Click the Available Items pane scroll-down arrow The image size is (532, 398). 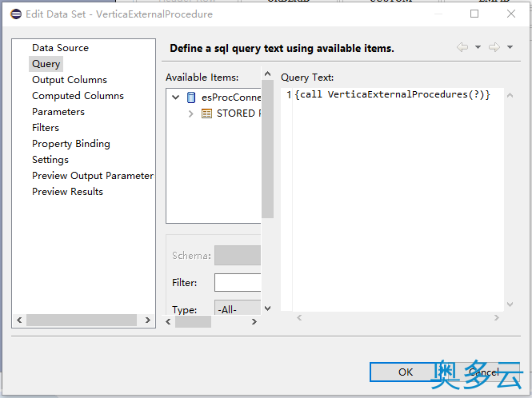click(268, 308)
